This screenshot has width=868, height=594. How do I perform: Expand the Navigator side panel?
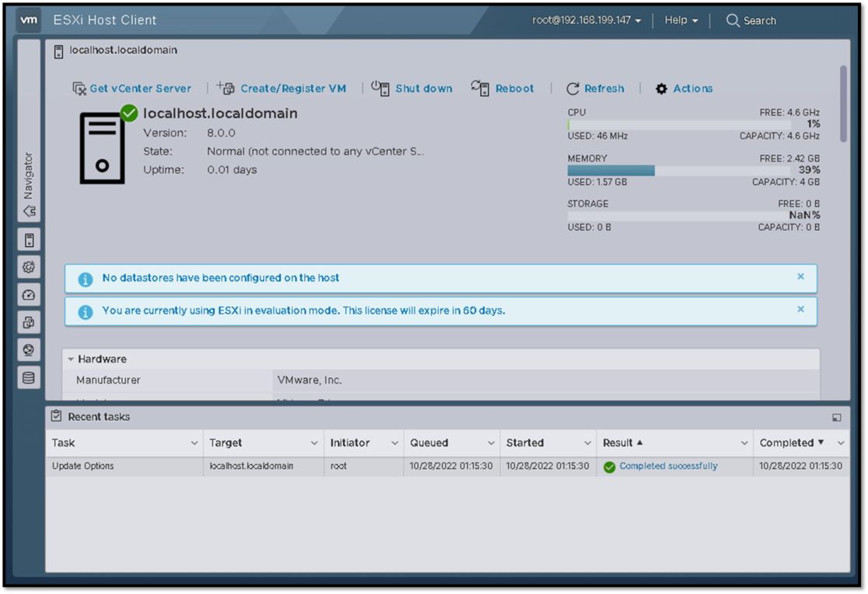click(29, 210)
